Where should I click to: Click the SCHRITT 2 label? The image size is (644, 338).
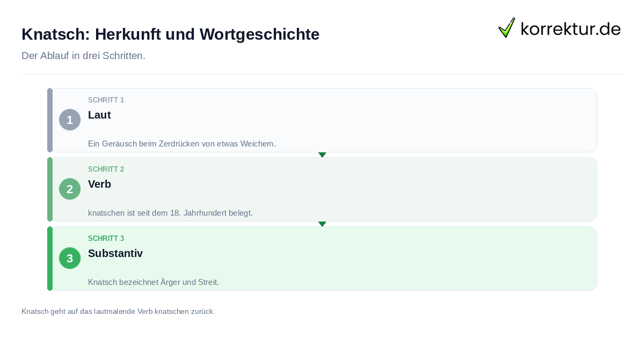106,170
